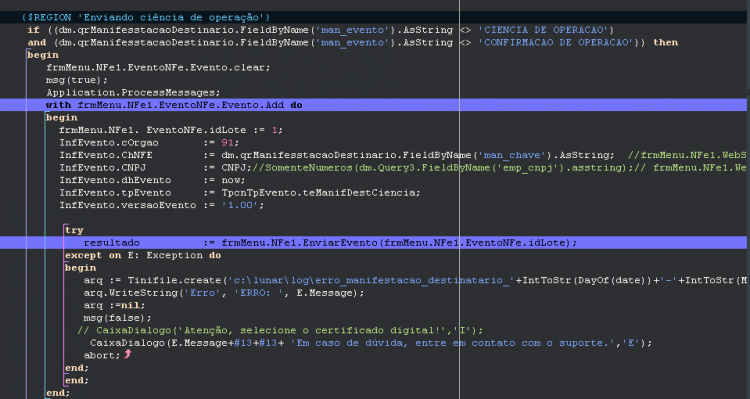The height and width of the screenshot is (399, 750).
Task: Click the pink flow-control arrow beside abort
Action: click(x=128, y=354)
